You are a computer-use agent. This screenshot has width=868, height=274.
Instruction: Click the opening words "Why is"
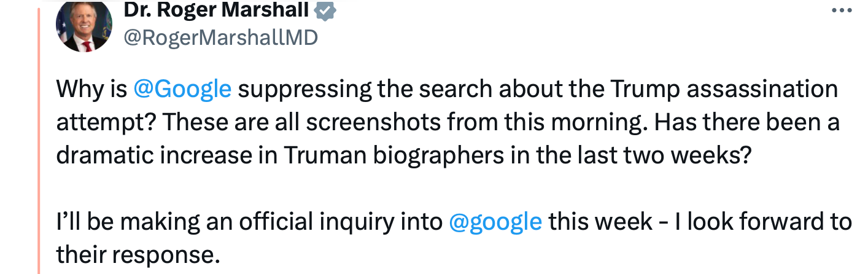[91, 90]
